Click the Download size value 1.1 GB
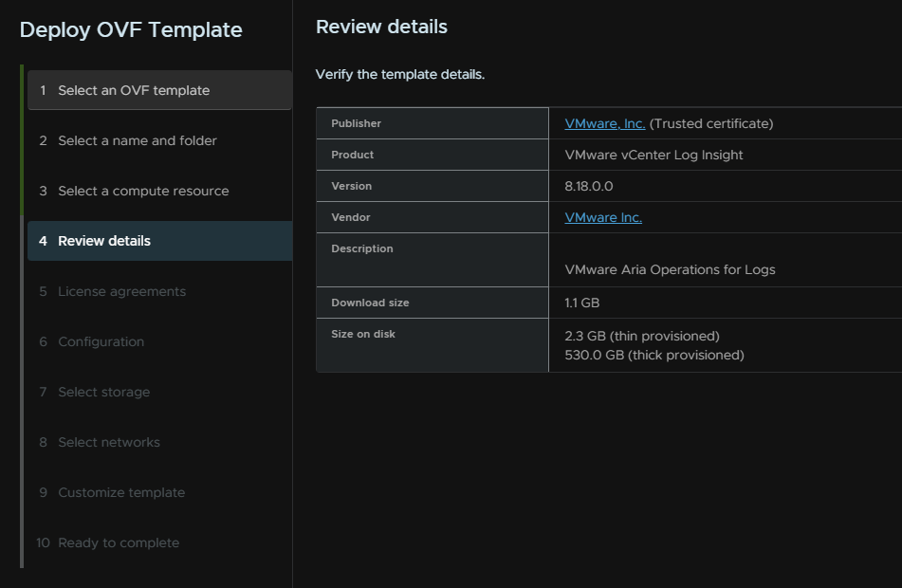This screenshot has width=902, height=588. click(x=581, y=303)
